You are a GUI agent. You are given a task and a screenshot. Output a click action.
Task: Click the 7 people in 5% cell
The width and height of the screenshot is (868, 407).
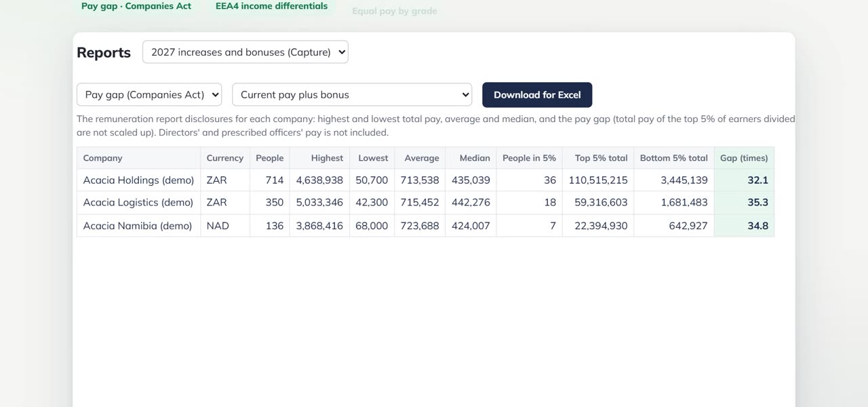click(x=530, y=226)
